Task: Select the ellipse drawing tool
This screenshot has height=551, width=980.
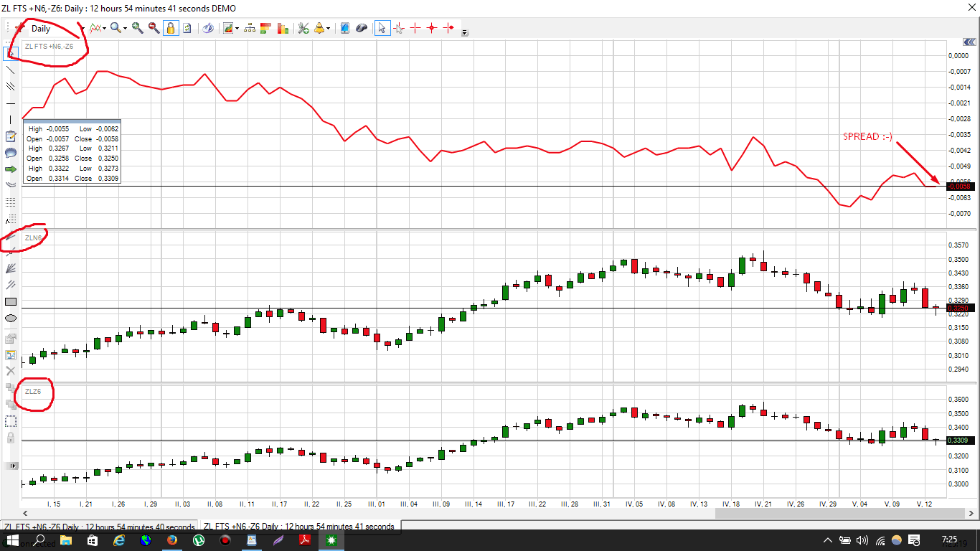Action: tap(11, 318)
